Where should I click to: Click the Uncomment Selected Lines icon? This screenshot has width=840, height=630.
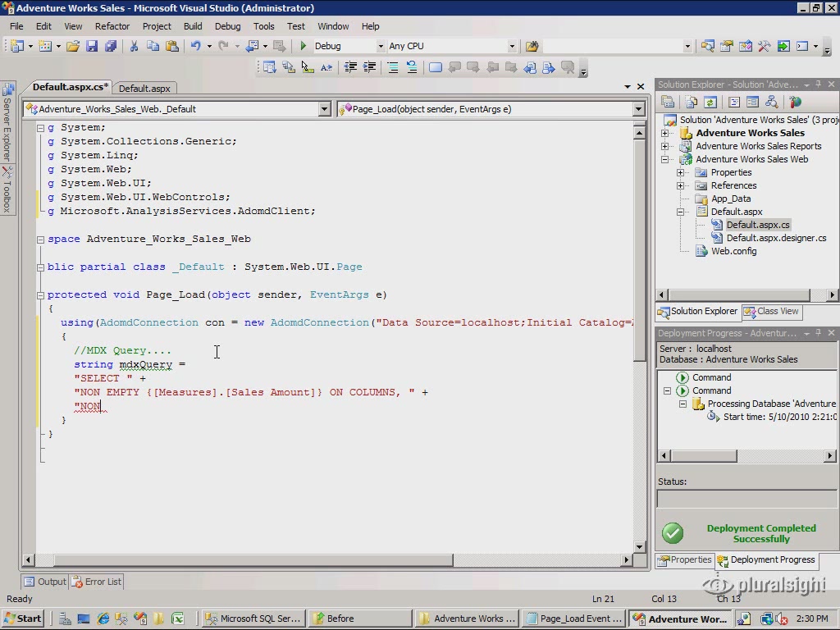point(412,67)
